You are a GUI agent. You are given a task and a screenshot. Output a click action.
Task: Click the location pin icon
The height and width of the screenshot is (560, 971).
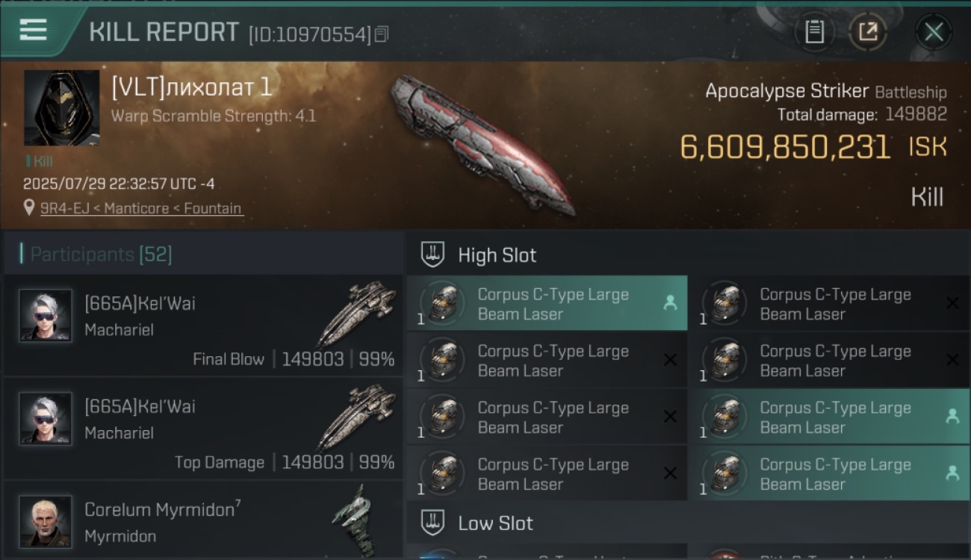point(30,208)
